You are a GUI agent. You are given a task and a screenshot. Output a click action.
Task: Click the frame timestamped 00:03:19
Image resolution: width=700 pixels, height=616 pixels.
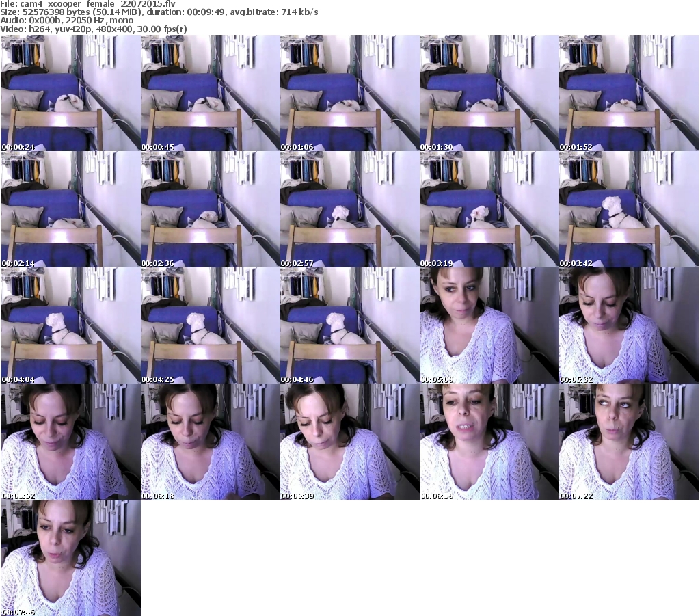(x=489, y=209)
